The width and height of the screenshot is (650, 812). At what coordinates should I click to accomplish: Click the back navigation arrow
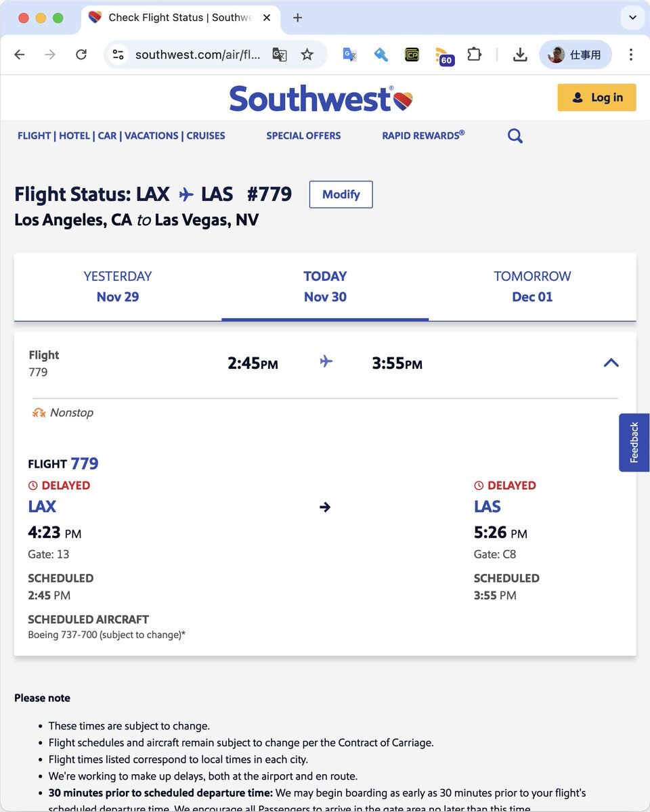coord(20,55)
